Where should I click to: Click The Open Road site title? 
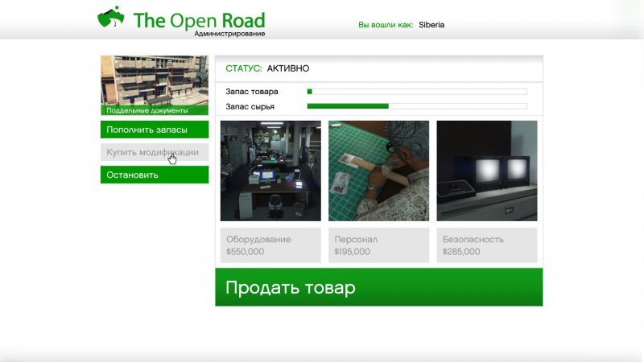coord(199,20)
